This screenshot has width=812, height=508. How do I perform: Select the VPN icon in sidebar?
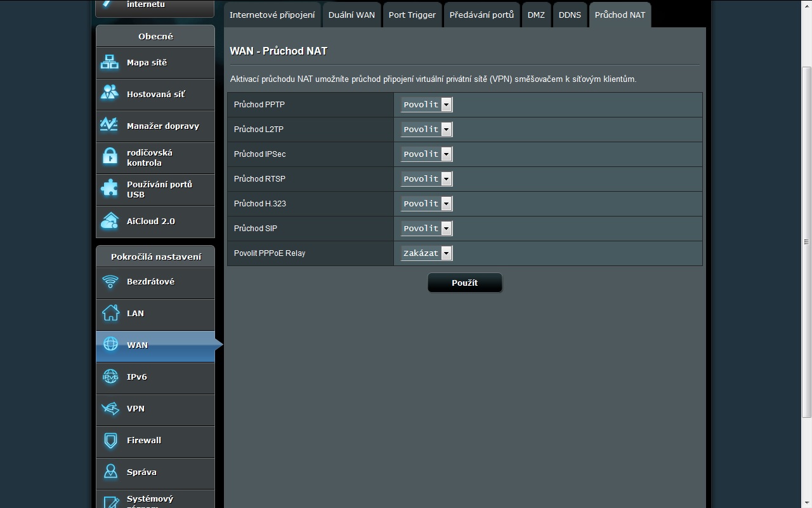tap(110, 408)
